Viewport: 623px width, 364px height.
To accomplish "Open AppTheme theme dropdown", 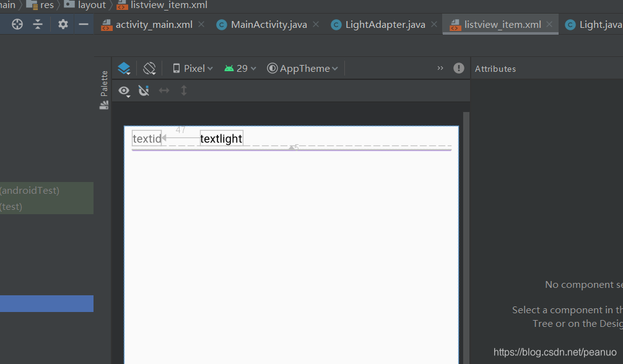I will tap(302, 68).
